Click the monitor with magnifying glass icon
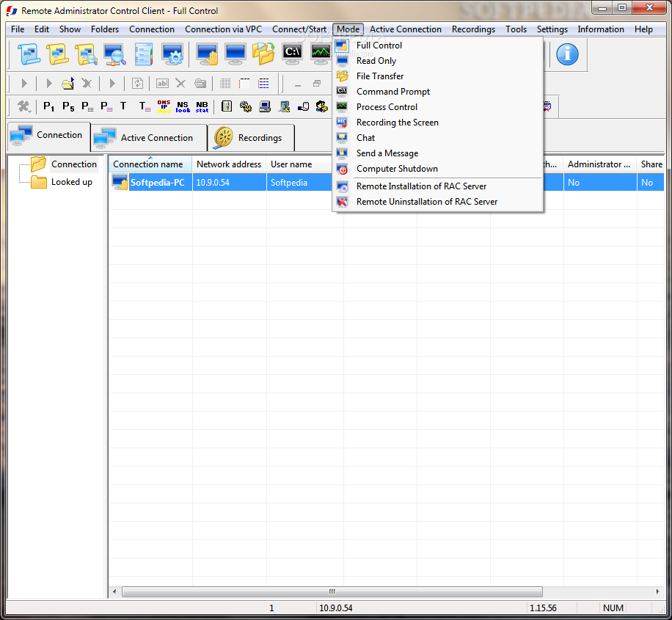The width and height of the screenshot is (672, 620). click(x=115, y=54)
